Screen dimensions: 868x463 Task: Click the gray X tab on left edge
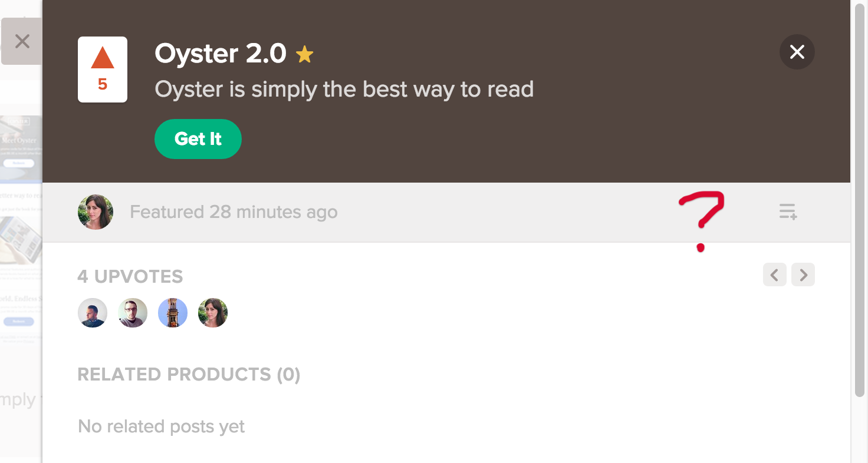tap(22, 41)
